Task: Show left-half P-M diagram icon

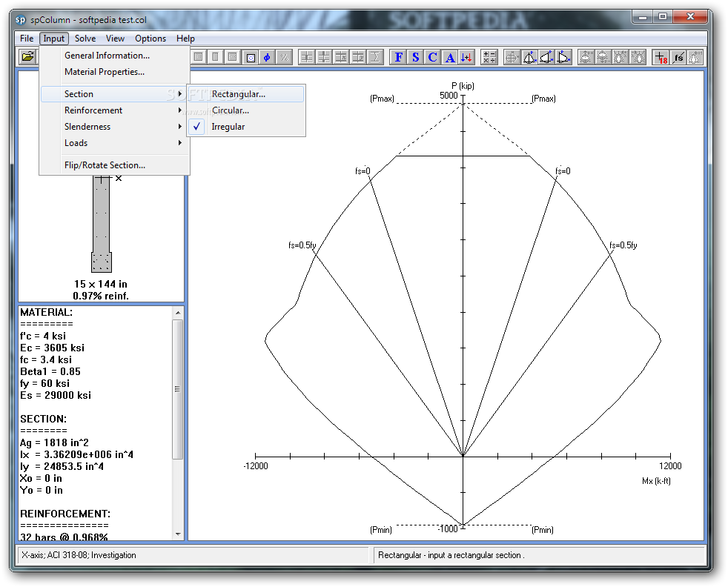Action: tap(546, 57)
